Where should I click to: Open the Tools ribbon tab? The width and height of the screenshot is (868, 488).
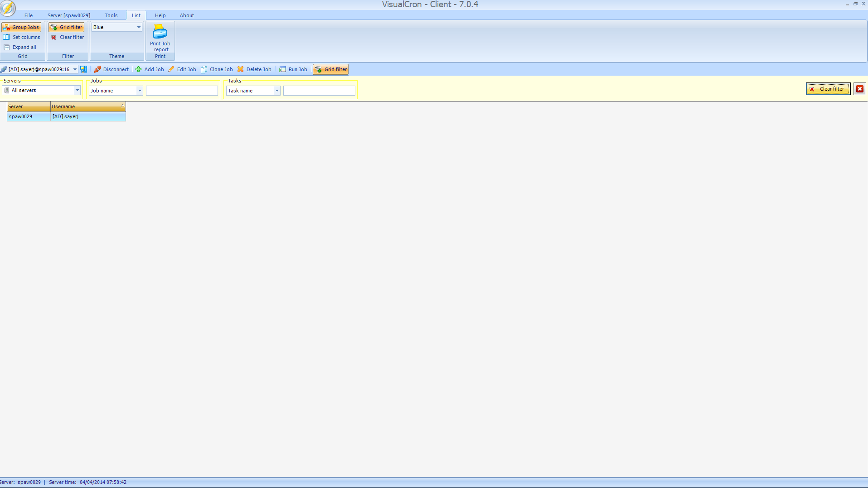coord(111,15)
